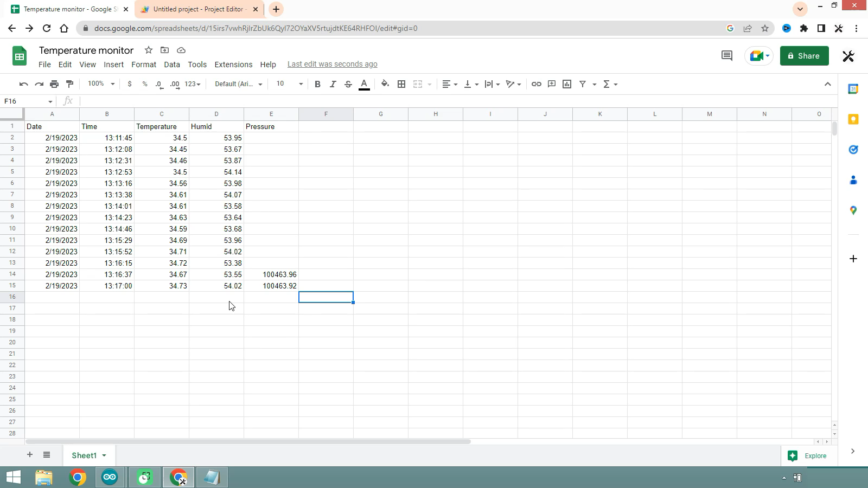Image resolution: width=868 pixels, height=488 pixels.
Task: Click the Insert link icon
Action: tap(537, 84)
